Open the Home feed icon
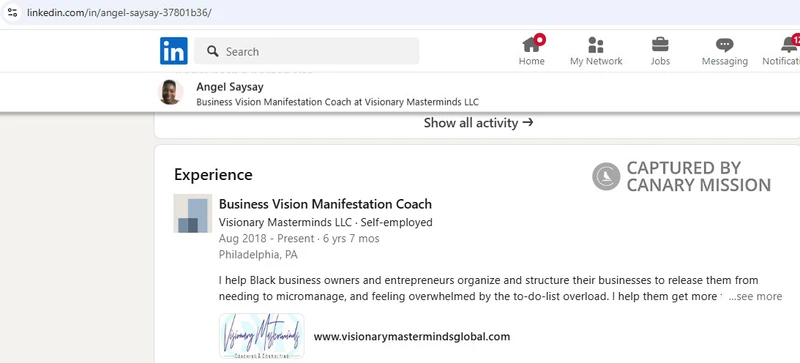Screen dimensions: 800x363 coord(531,45)
